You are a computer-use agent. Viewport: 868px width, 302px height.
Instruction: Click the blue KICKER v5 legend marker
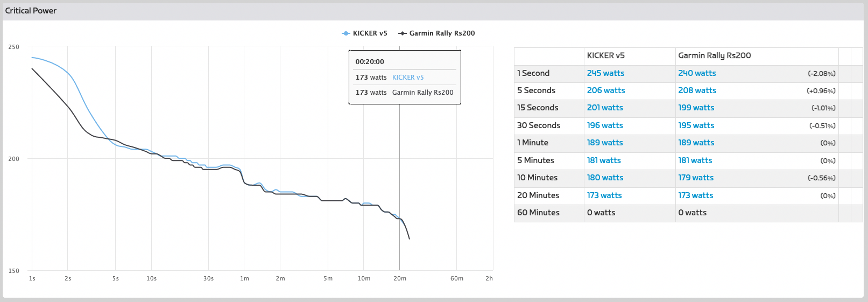(346, 33)
